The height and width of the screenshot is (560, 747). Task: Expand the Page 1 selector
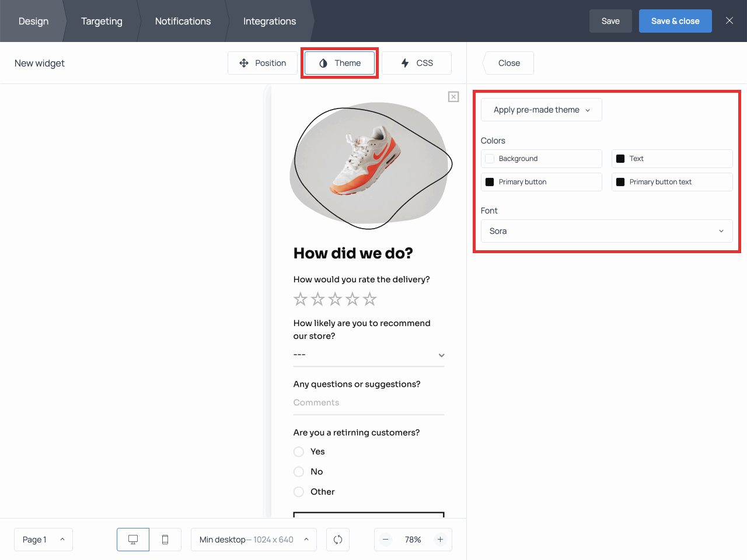click(43, 539)
